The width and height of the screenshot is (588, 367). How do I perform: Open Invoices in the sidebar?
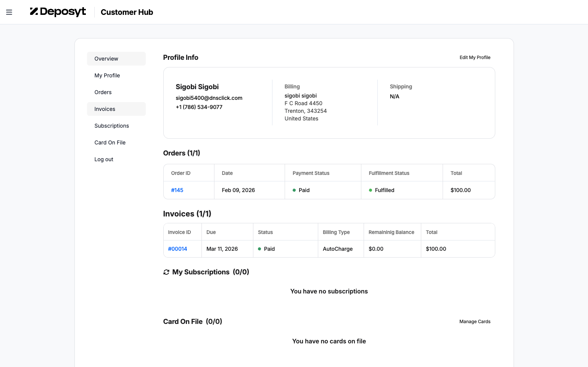(116, 109)
